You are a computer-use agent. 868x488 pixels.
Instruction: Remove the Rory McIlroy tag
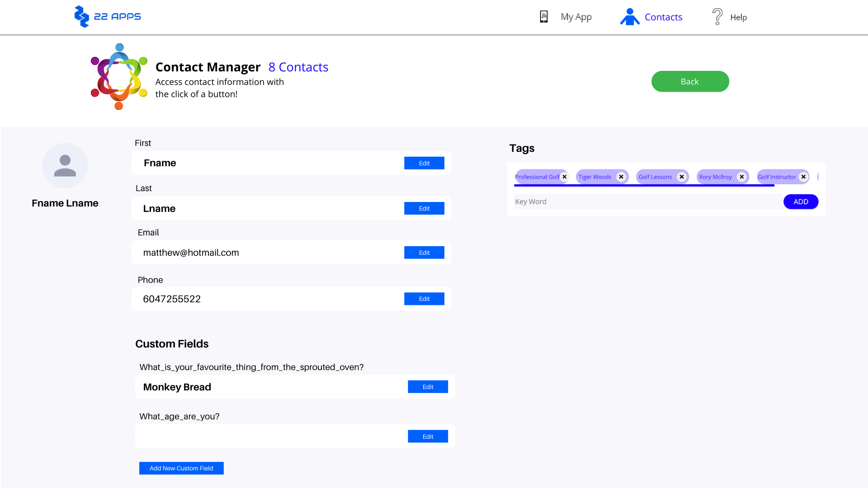(742, 177)
